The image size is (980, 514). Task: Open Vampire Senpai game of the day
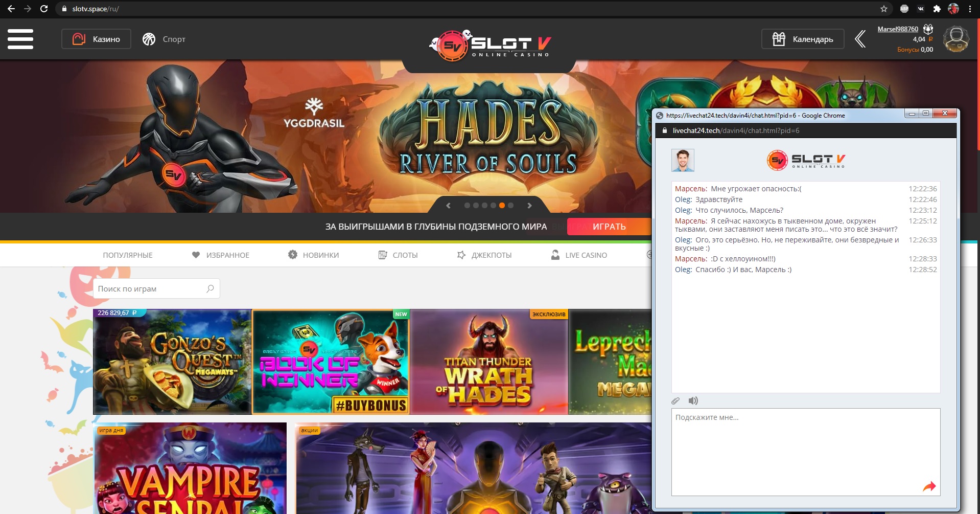click(191, 468)
